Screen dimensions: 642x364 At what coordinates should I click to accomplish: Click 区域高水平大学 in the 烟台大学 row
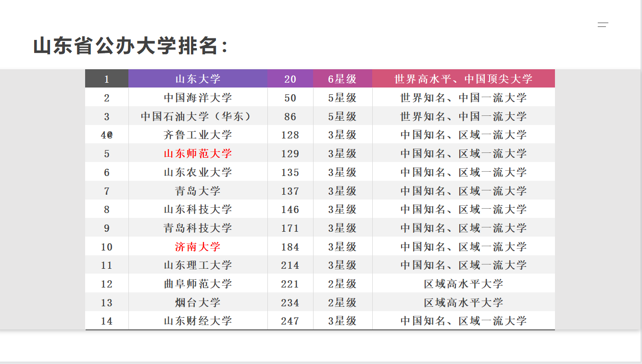click(464, 302)
